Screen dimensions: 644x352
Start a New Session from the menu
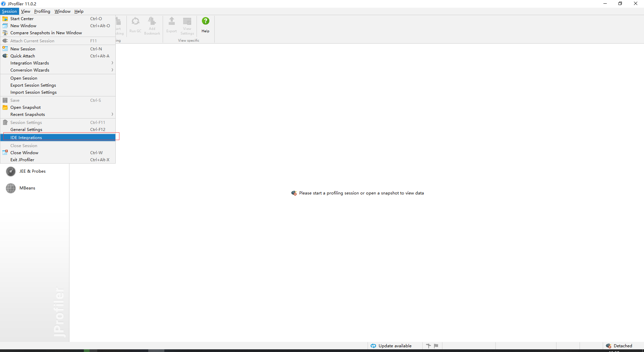(58, 49)
